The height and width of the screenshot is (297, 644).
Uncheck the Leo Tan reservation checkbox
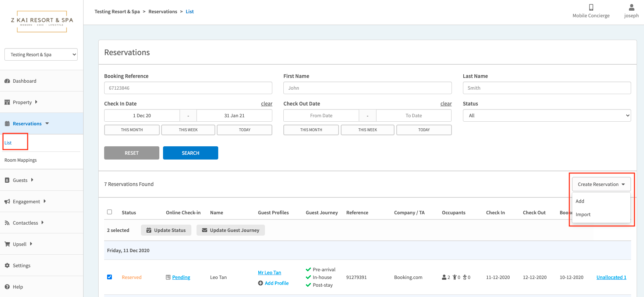[x=109, y=277]
